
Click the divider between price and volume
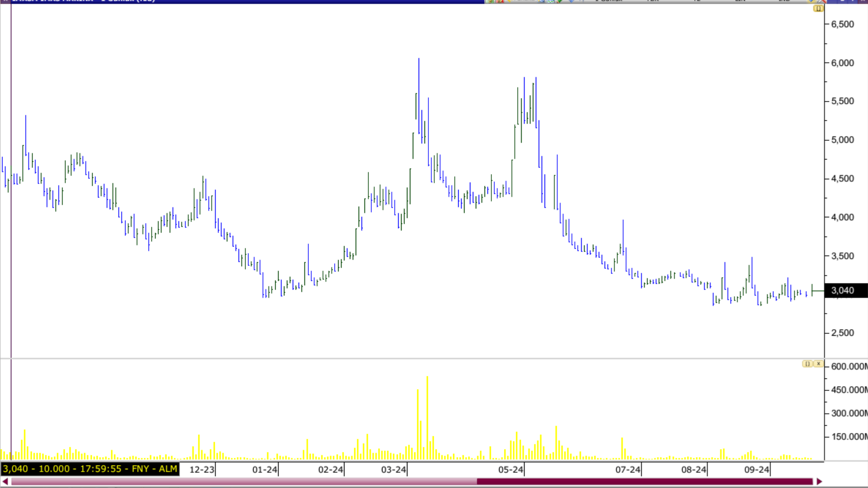click(x=412, y=359)
